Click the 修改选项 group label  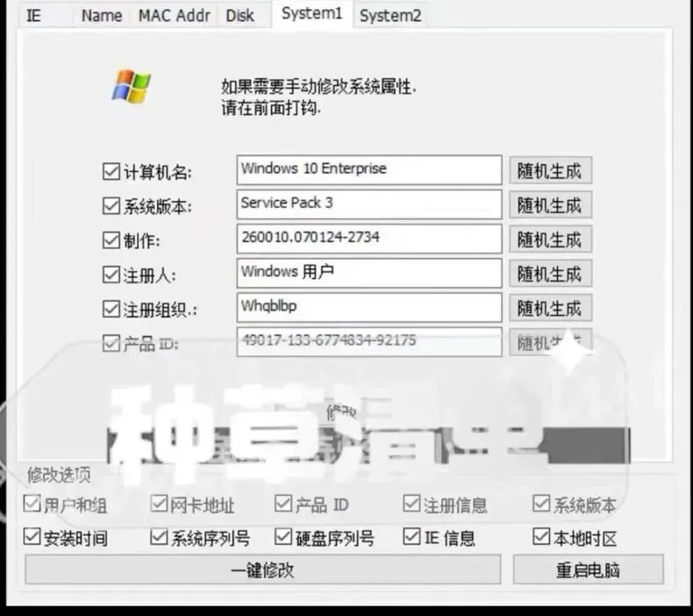[x=59, y=475]
